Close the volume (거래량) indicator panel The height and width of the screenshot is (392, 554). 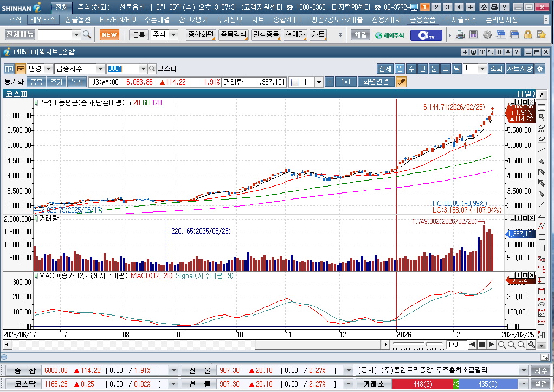tap(532, 218)
